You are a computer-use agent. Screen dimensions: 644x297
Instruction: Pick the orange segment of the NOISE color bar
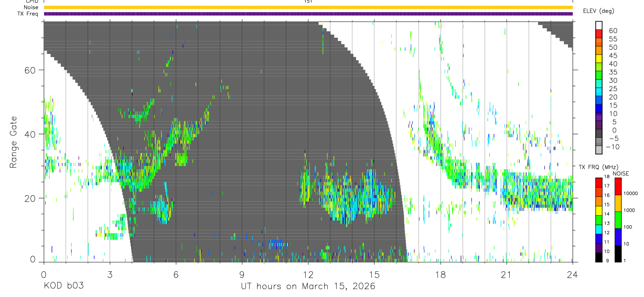coord(618,203)
